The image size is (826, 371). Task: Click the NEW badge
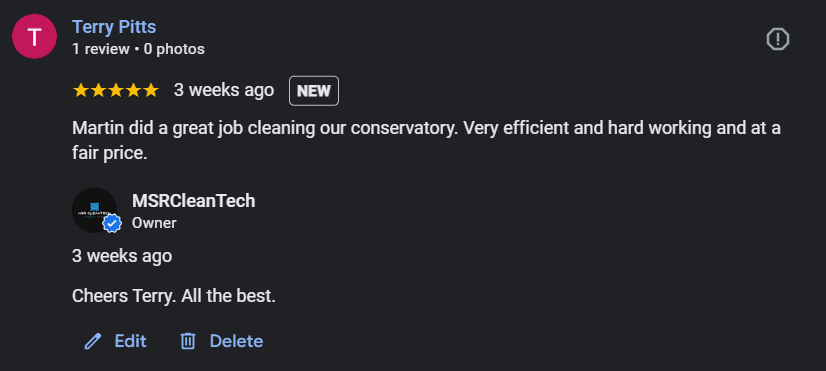(314, 91)
